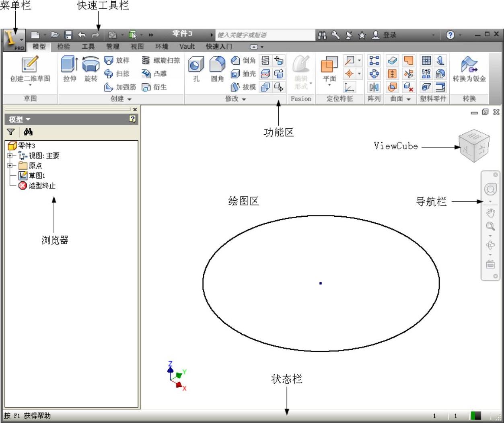This screenshot has height=423, width=504.
Task: Click the ellipse sketch curve in drawing area
Action: (321, 216)
